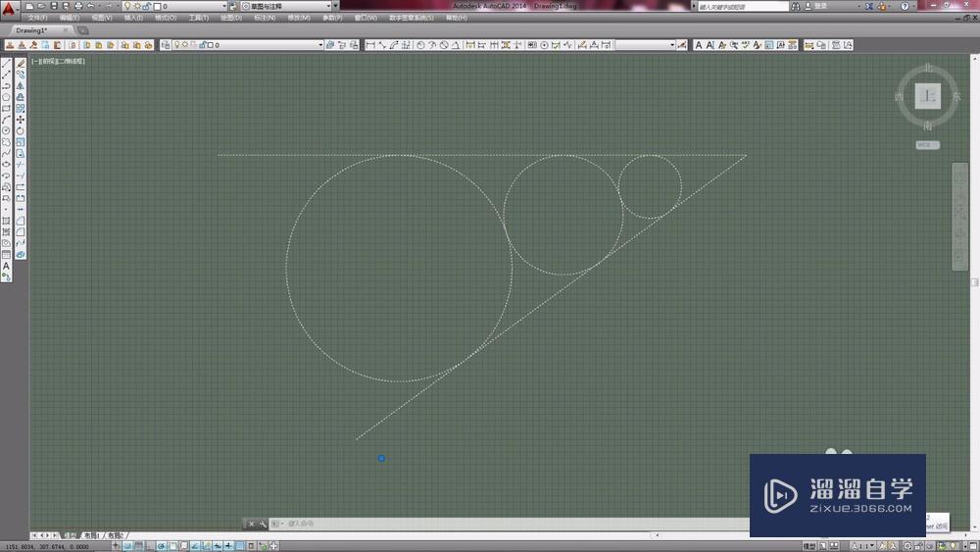Image resolution: width=980 pixels, height=552 pixels.
Task: Close the command line with its X
Action: (251, 524)
